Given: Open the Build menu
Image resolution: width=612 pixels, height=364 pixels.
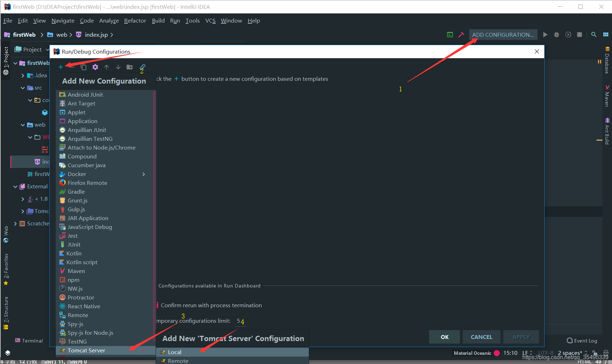Looking at the screenshot, I should [158, 20].
